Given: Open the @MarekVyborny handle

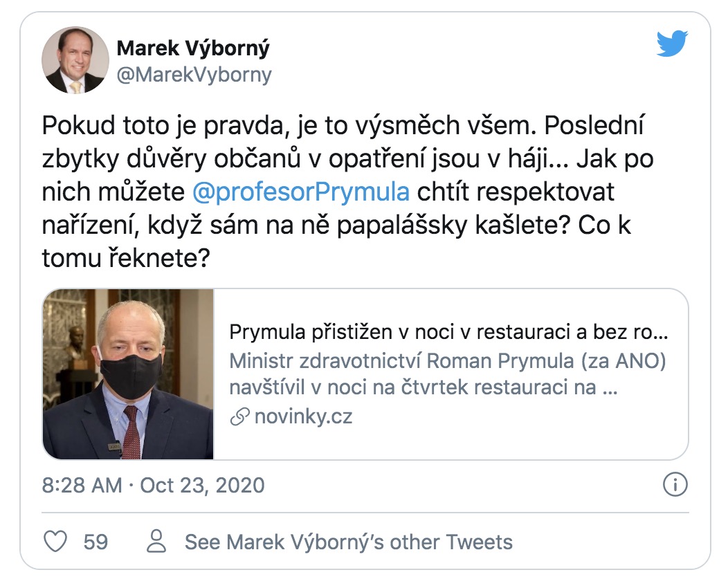Looking at the screenshot, I should click(194, 75).
